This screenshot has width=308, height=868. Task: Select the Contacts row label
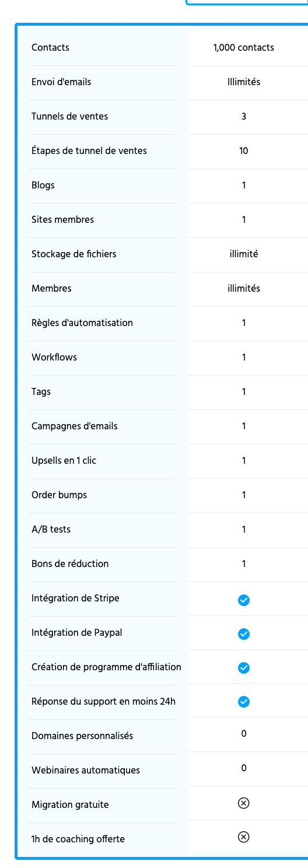[50, 47]
